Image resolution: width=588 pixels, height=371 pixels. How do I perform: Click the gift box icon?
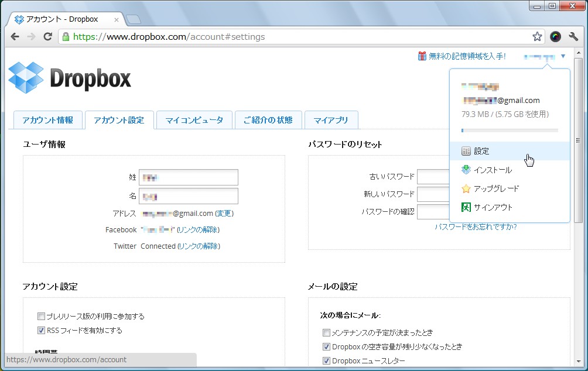tap(422, 56)
